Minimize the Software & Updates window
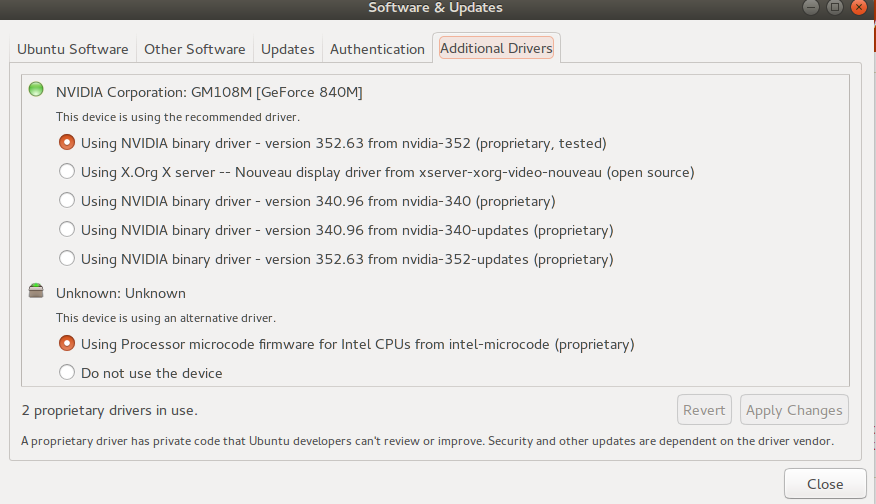876x504 pixels. tap(811, 8)
